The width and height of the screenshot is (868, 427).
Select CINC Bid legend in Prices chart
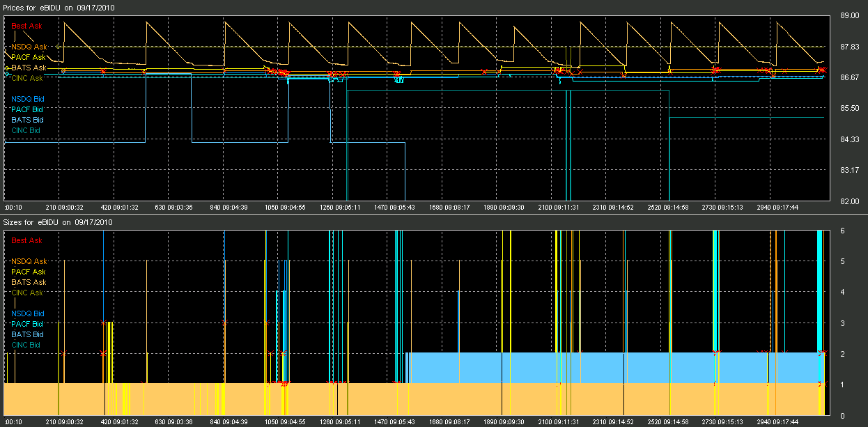26,130
